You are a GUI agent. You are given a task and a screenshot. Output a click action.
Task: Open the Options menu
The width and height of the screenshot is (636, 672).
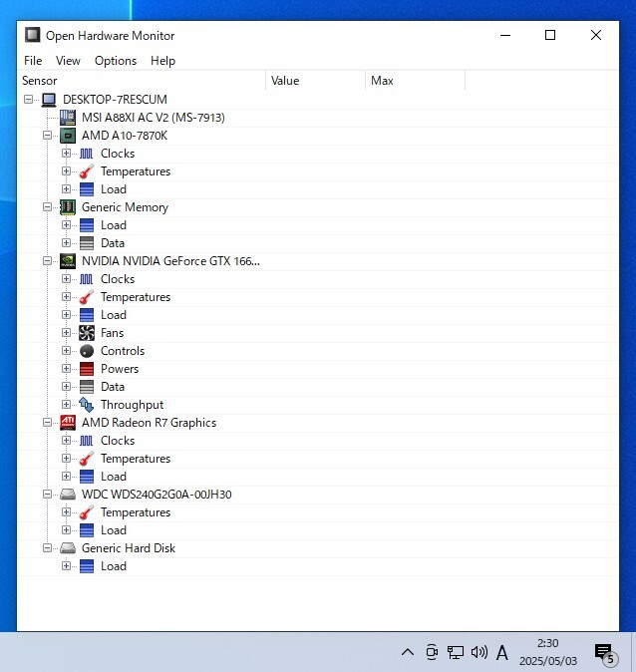coord(116,61)
